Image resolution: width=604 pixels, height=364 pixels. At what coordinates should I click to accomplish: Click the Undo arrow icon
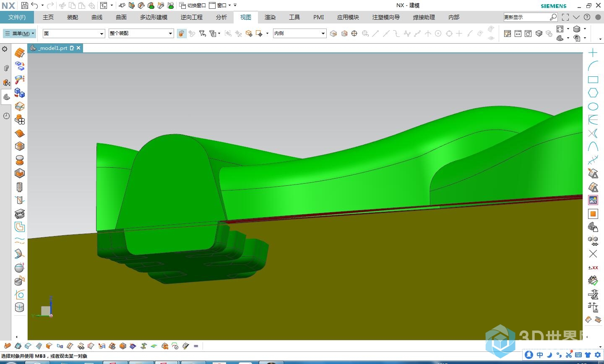[x=35, y=5]
